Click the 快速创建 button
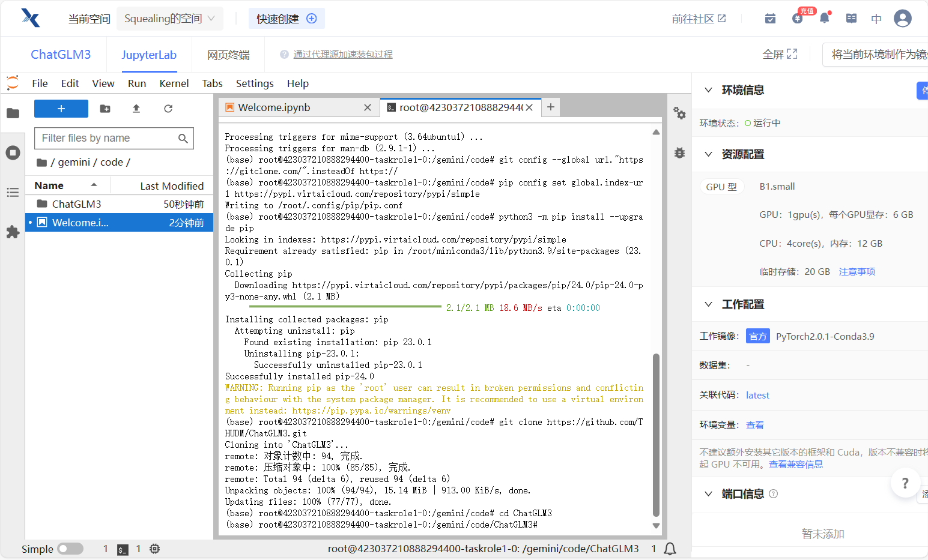The width and height of the screenshot is (928, 560). pyautogui.click(x=287, y=19)
